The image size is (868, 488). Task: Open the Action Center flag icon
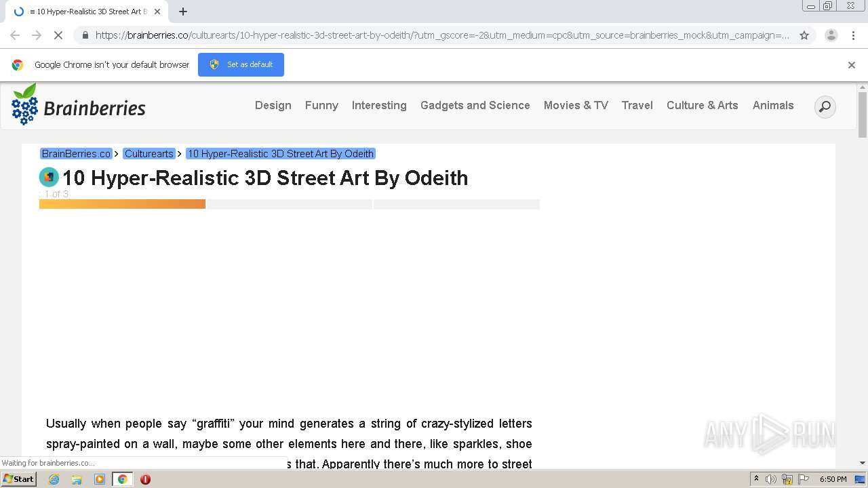pyautogui.click(x=802, y=479)
